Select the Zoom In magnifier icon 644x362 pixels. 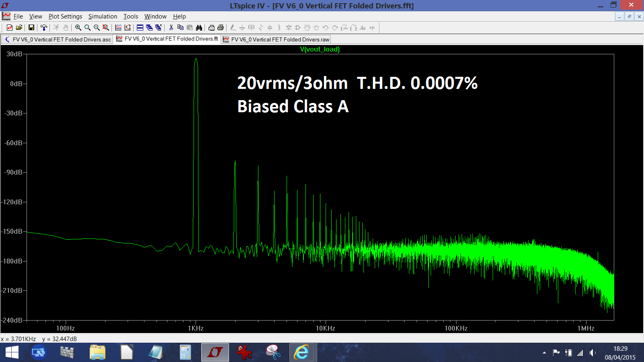coord(78,27)
